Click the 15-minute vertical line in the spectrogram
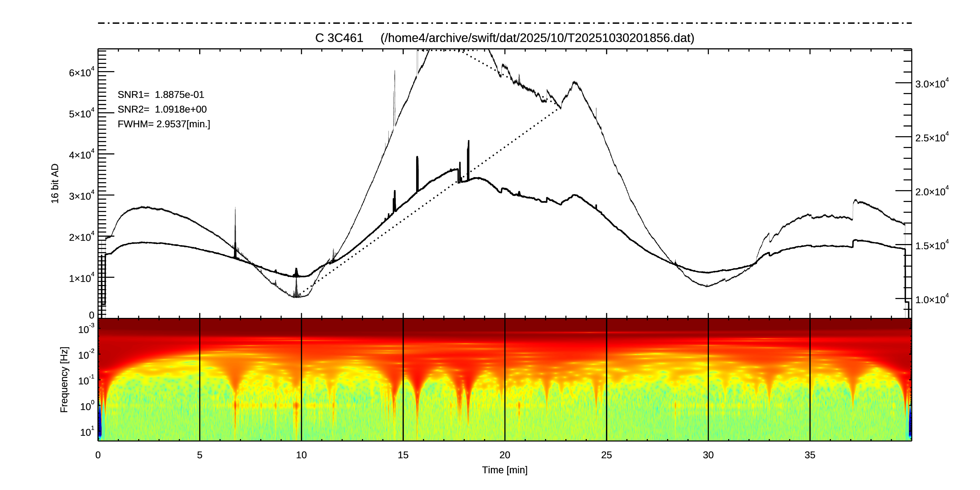The image size is (980, 490). [403, 380]
